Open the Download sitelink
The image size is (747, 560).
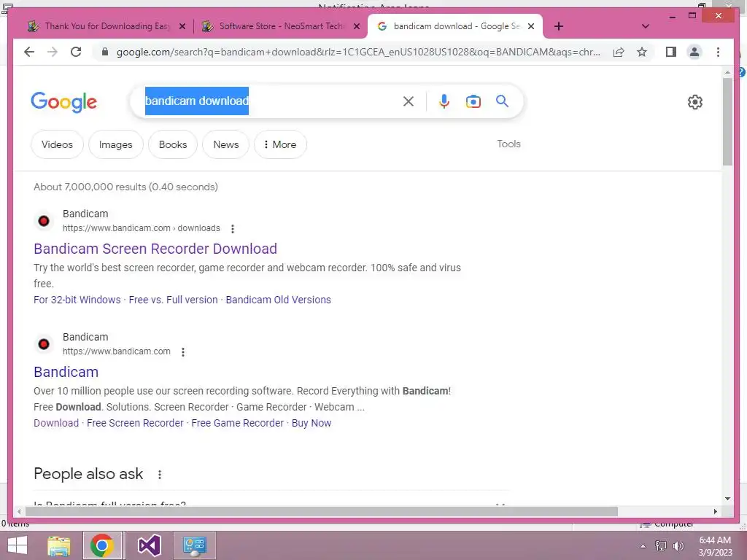pos(56,423)
